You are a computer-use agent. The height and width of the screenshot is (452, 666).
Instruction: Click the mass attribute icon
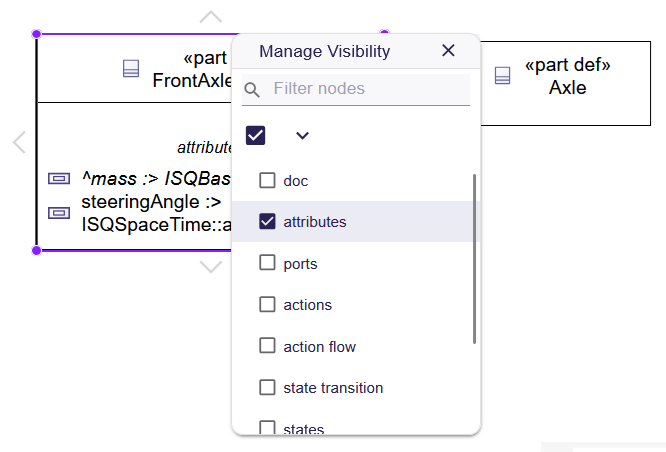59,179
